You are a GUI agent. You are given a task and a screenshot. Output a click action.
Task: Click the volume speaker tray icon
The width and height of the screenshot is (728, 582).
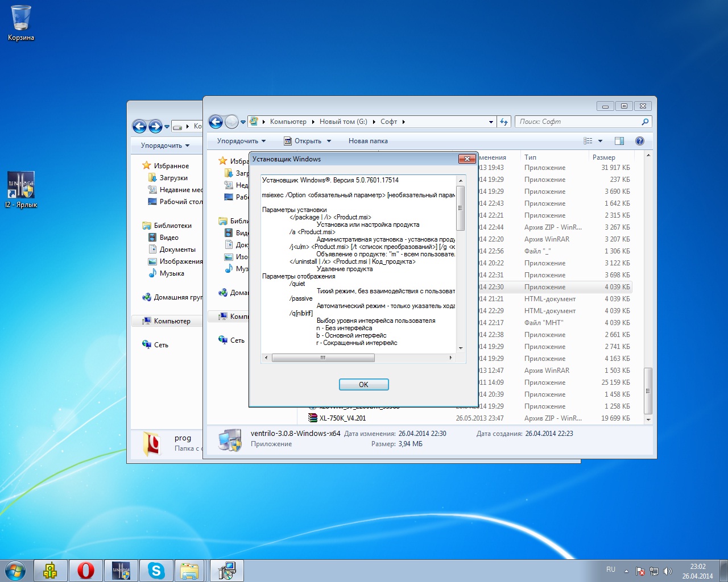(x=668, y=571)
